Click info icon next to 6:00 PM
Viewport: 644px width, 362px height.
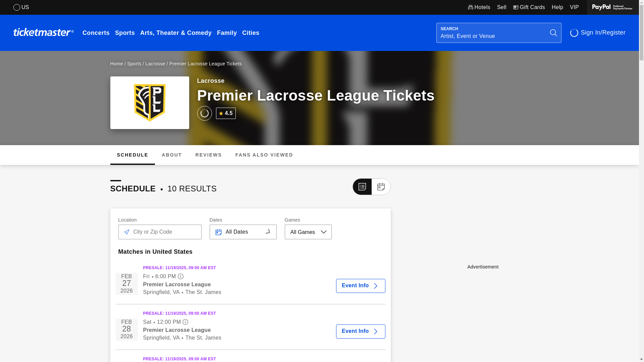[x=180, y=277]
